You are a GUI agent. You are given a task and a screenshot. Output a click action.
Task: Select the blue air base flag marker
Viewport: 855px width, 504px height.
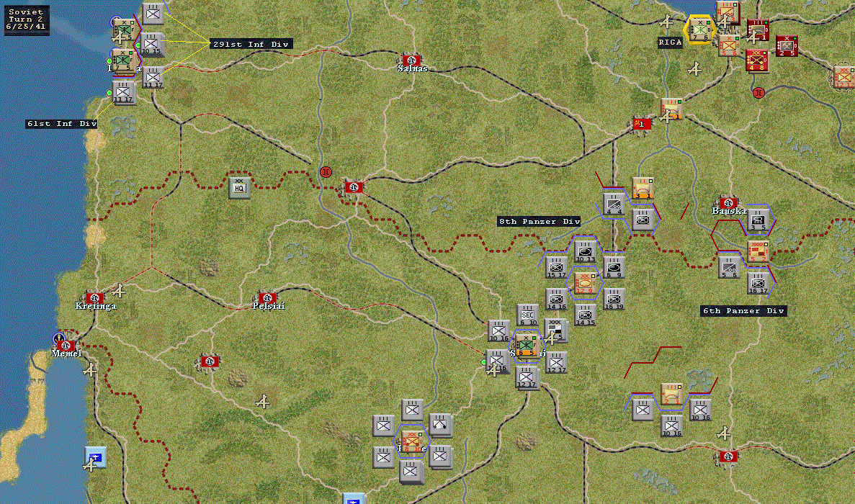pos(96,456)
